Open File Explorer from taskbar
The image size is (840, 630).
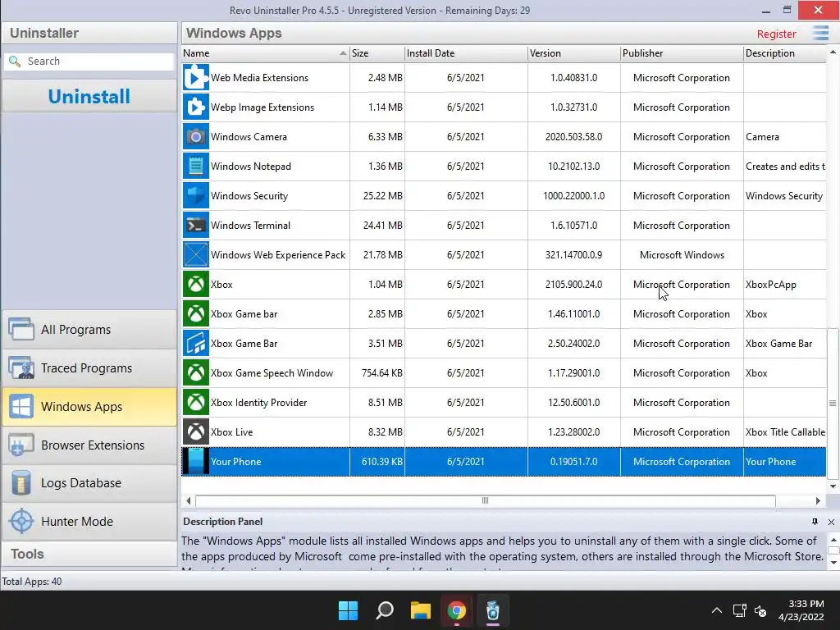pyautogui.click(x=421, y=610)
